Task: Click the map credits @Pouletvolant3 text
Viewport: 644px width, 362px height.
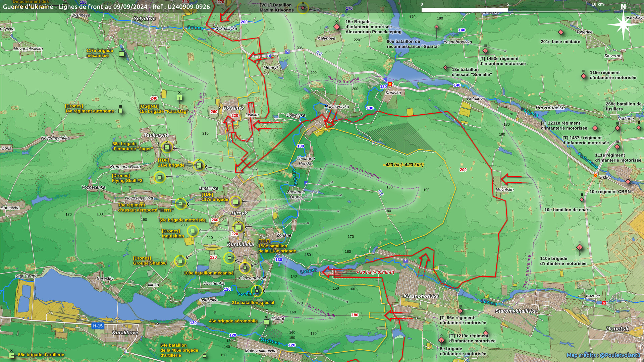Action: tap(603, 355)
